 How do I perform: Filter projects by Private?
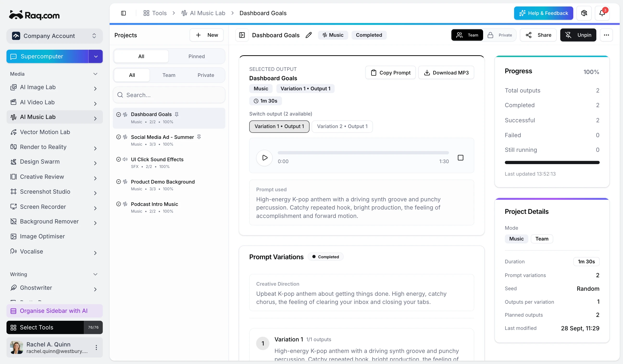click(x=206, y=75)
